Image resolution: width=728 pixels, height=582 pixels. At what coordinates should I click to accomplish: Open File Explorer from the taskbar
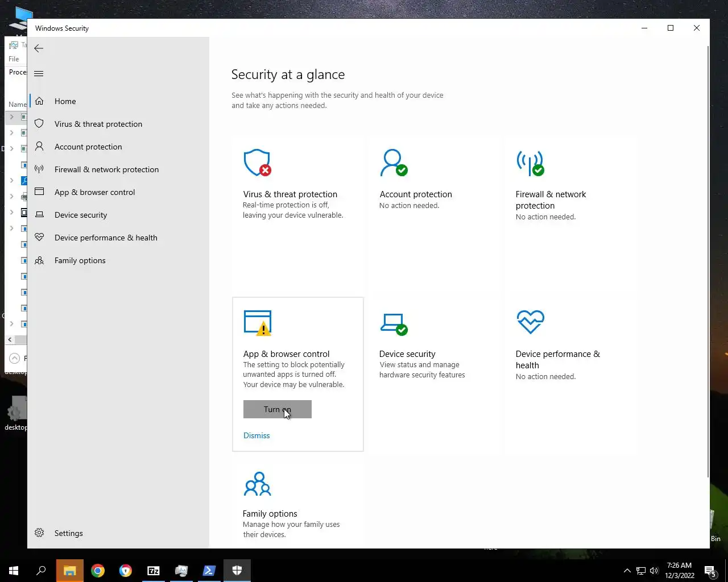70,571
